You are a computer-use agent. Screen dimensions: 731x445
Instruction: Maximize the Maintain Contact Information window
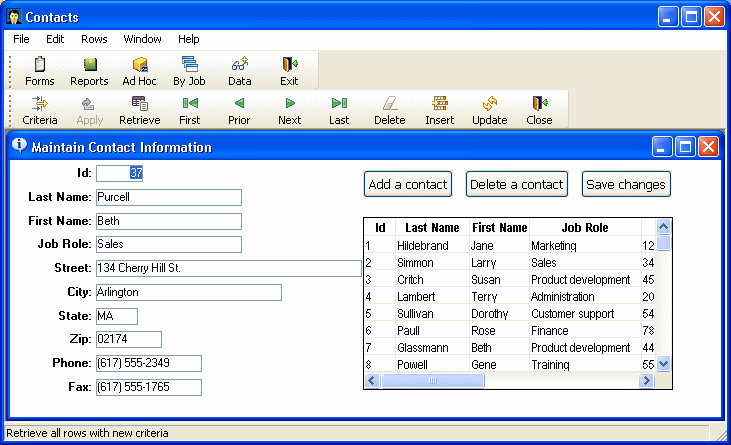685,147
